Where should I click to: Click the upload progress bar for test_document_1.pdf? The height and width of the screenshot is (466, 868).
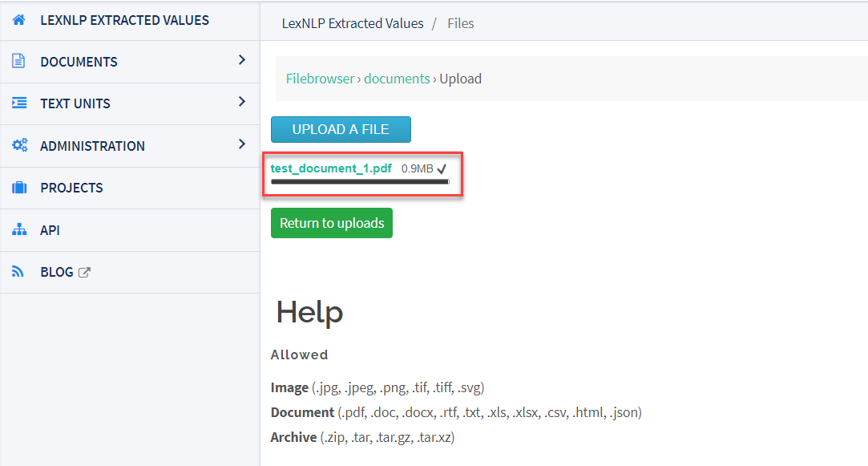click(x=360, y=182)
